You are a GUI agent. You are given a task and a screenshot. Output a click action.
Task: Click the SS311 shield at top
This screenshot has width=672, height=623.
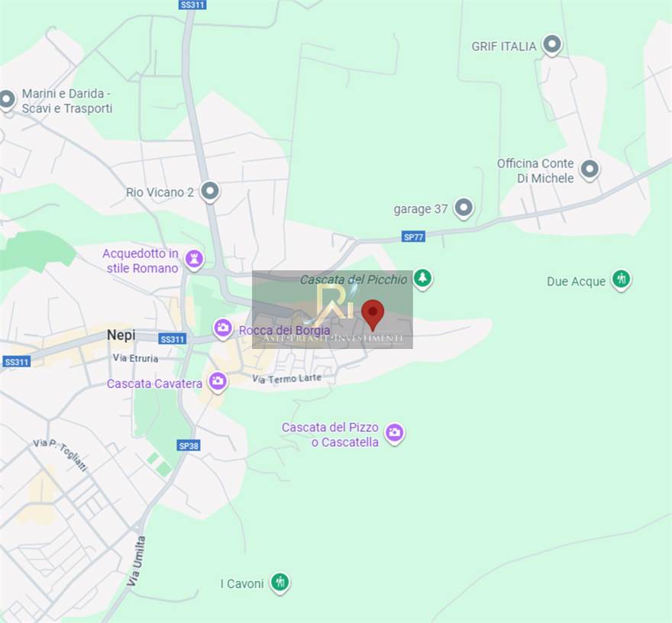191,5
